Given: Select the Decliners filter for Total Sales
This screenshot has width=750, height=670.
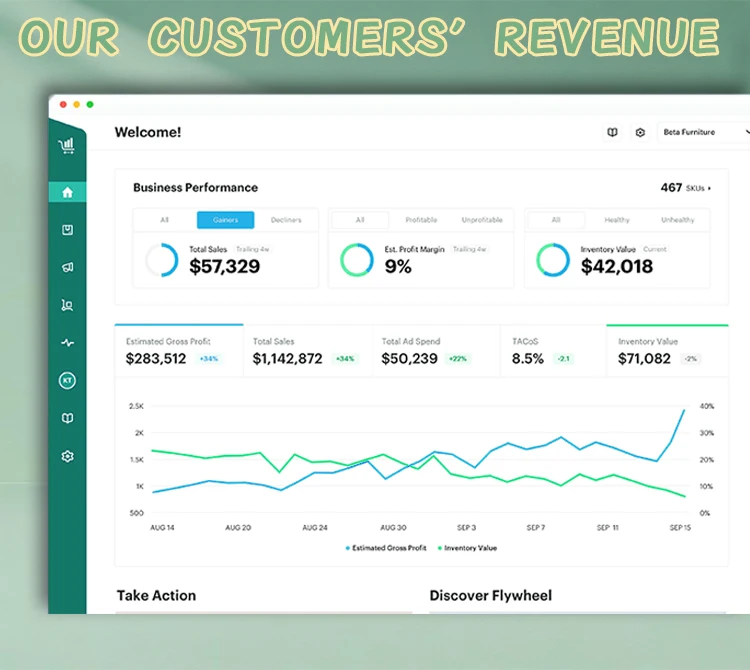Looking at the screenshot, I should click(286, 220).
